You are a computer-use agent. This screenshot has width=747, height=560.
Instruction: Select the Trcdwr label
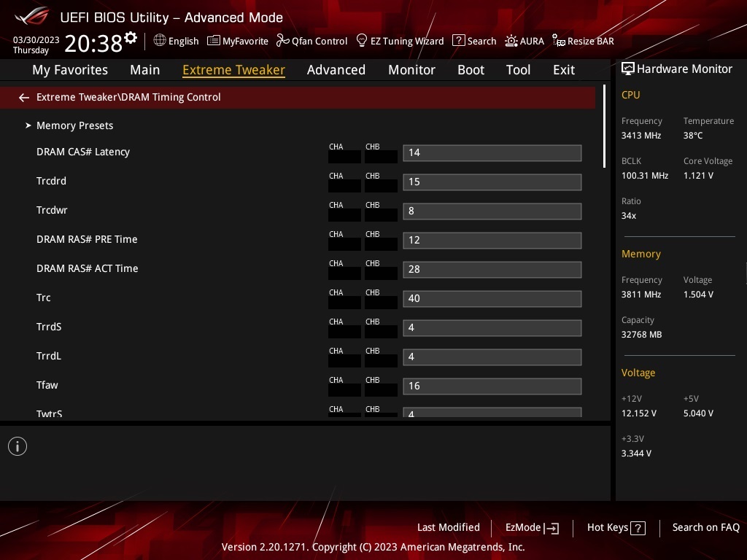pyautogui.click(x=52, y=210)
